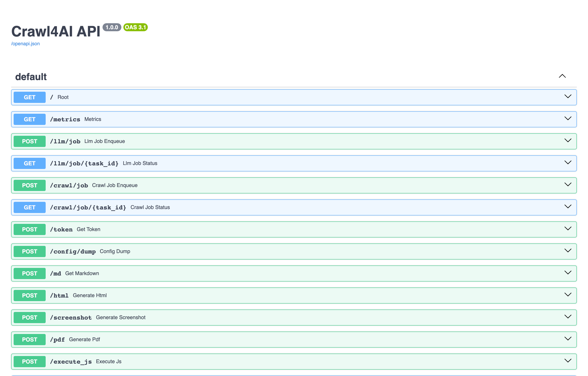Expand the /metrics endpoint chevron

pyautogui.click(x=568, y=118)
